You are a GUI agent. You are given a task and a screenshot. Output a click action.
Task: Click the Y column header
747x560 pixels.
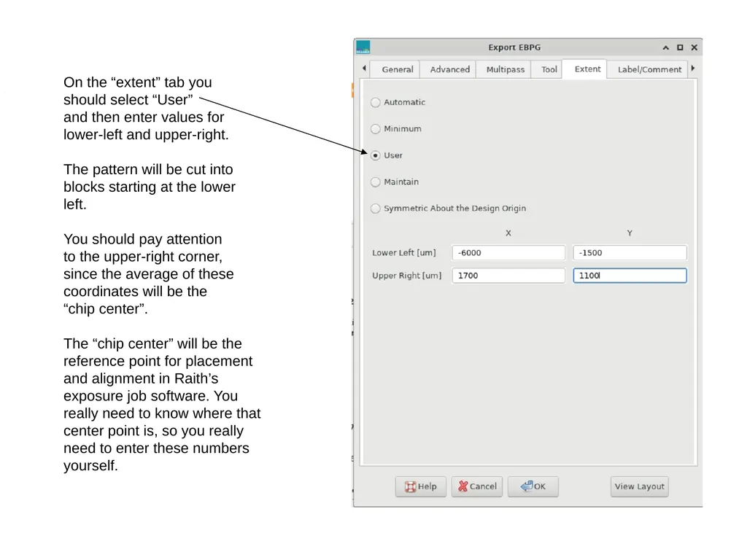pyautogui.click(x=630, y=233)
